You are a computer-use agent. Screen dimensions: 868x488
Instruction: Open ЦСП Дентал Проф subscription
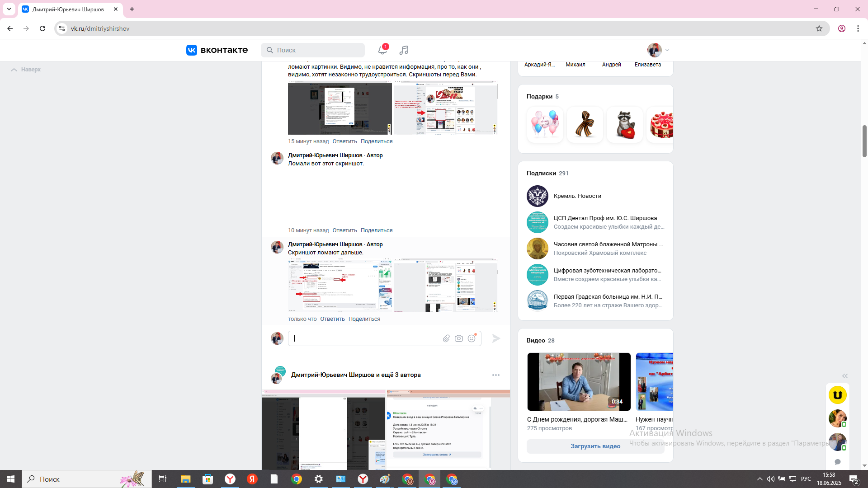point(595,222)
